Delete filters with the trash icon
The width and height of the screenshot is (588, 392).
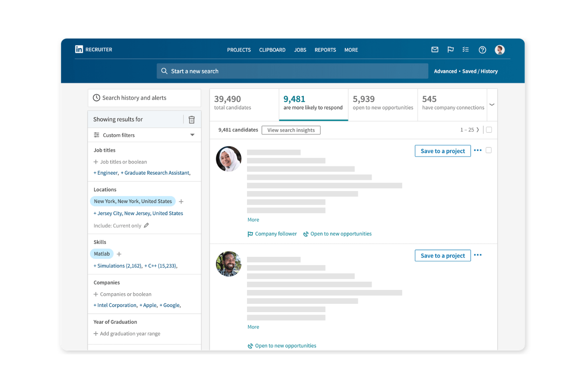click(191, 120)
